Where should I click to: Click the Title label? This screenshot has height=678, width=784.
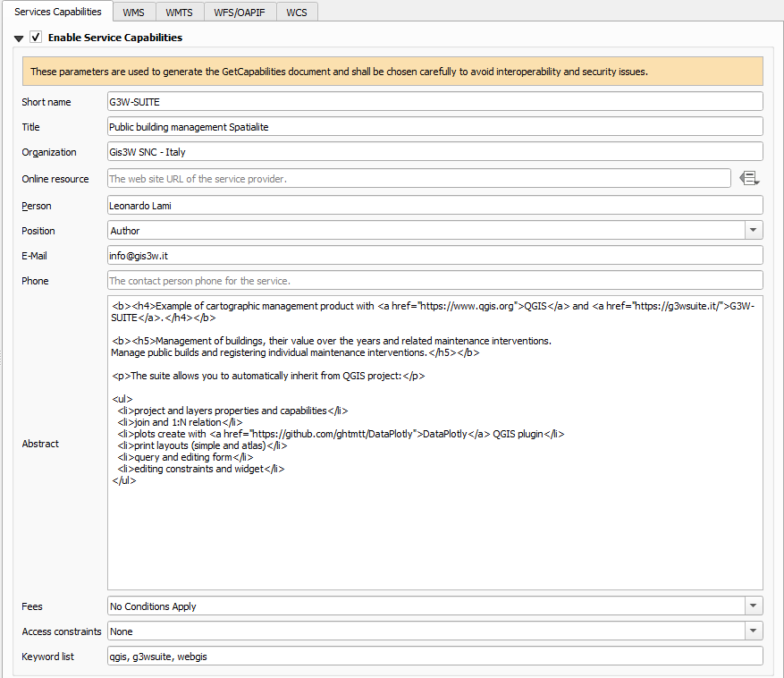(x=30, y=127)
